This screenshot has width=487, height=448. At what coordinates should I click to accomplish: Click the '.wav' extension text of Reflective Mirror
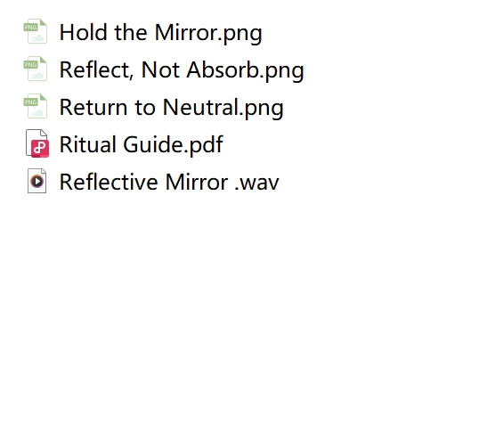(x=257, y=183)
